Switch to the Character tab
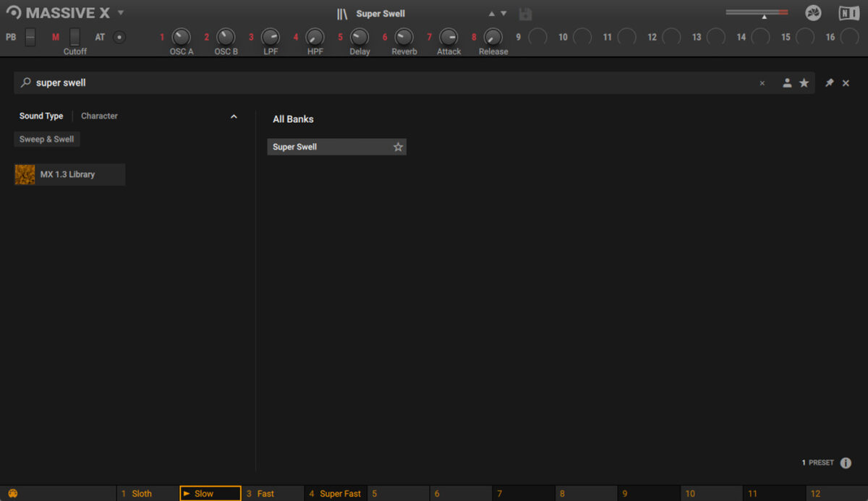 pos(99,116)
